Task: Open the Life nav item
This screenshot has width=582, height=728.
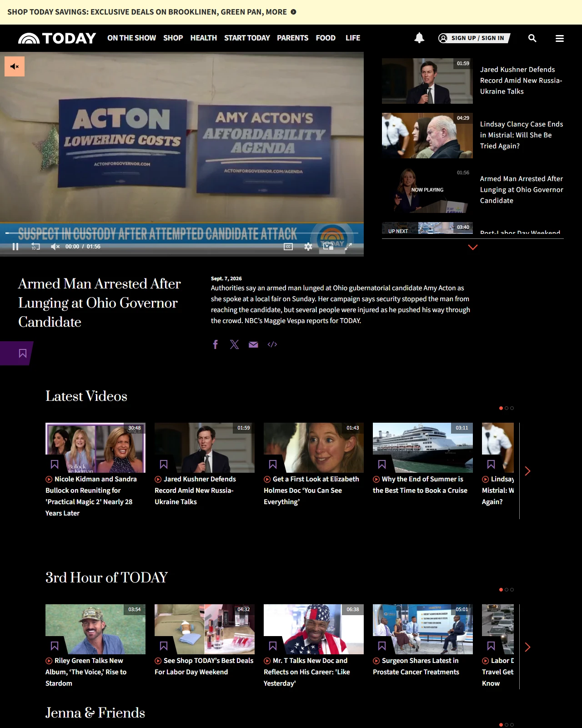Action: coord(353,38)
